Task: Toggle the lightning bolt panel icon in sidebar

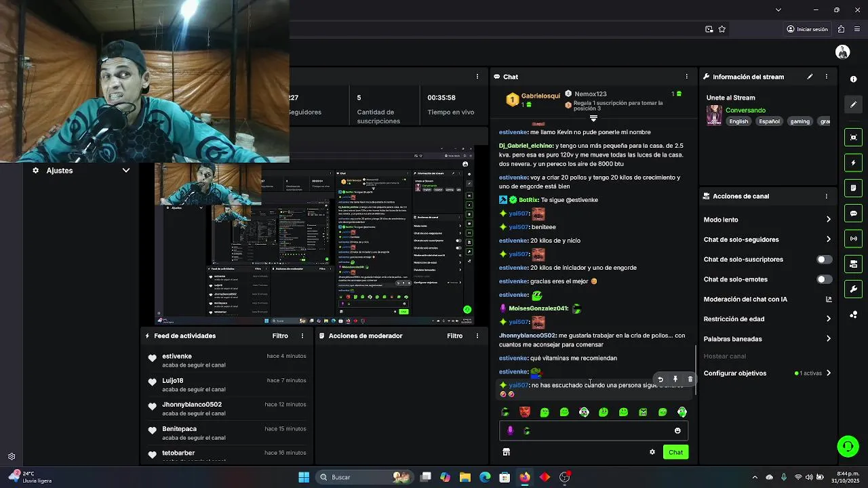Action: click(853, 163)
